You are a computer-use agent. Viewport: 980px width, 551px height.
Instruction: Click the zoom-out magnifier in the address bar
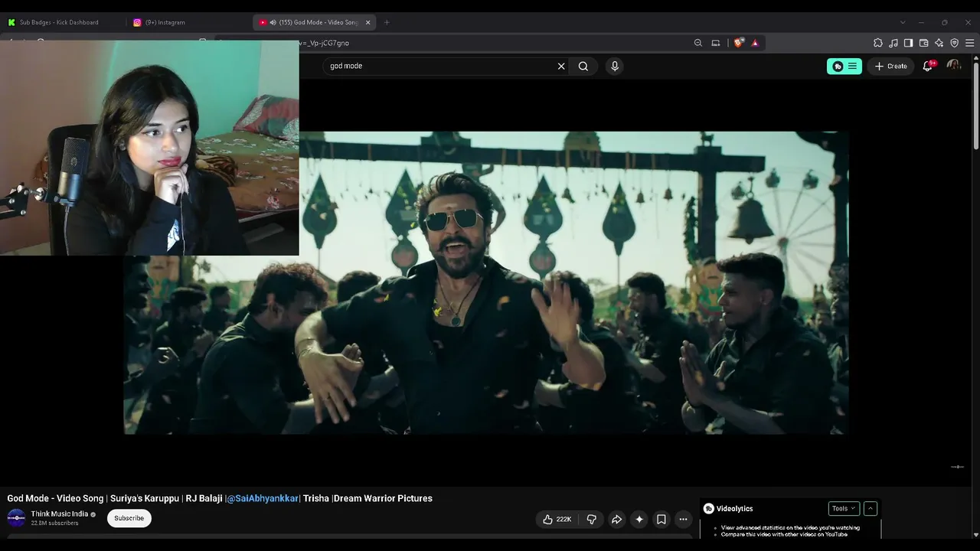697,43
